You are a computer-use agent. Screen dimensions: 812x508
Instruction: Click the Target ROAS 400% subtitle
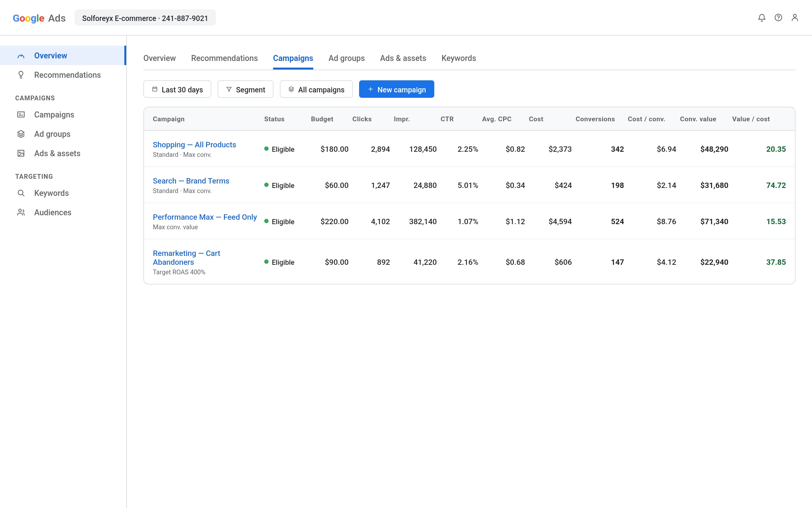pyautogui.click(x=179, y=272)
